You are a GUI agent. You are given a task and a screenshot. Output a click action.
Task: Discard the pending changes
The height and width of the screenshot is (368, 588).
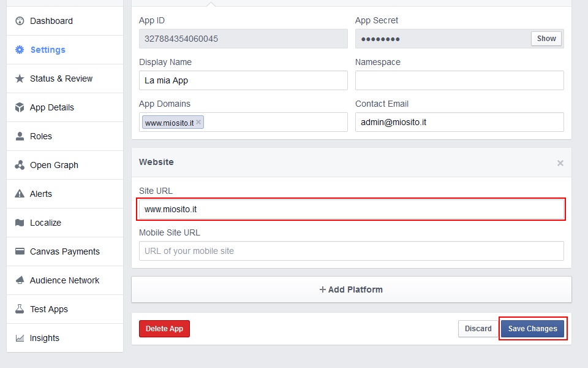[478, 329]
